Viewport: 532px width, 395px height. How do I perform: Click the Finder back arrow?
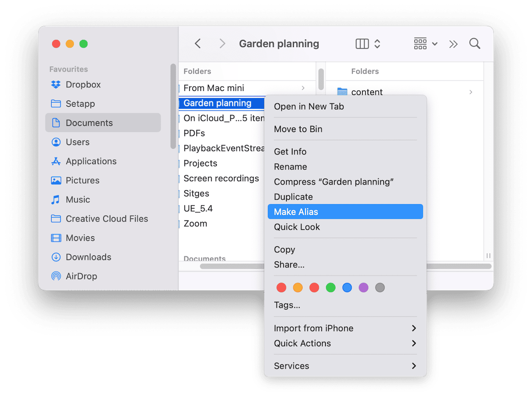[x=198, y=44]
